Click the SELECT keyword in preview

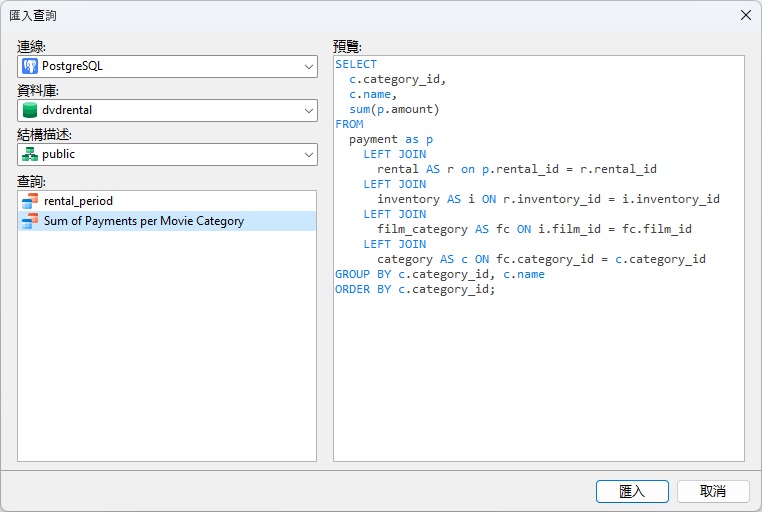(x=356, y=64)
